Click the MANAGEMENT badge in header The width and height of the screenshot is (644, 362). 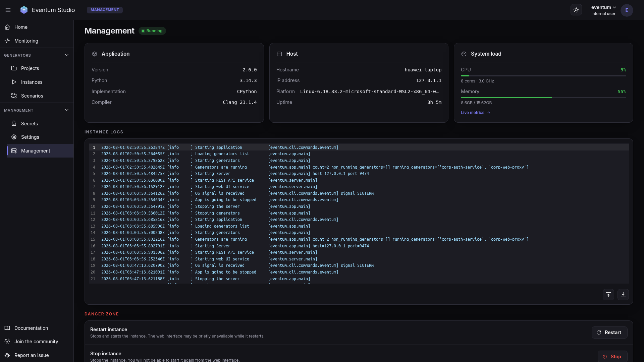click(105, 10)
